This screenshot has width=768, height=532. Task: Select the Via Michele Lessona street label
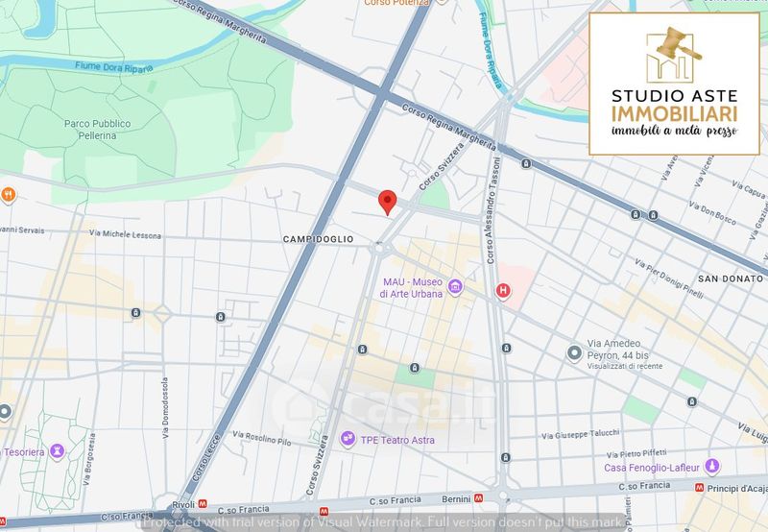coord(125,235)
